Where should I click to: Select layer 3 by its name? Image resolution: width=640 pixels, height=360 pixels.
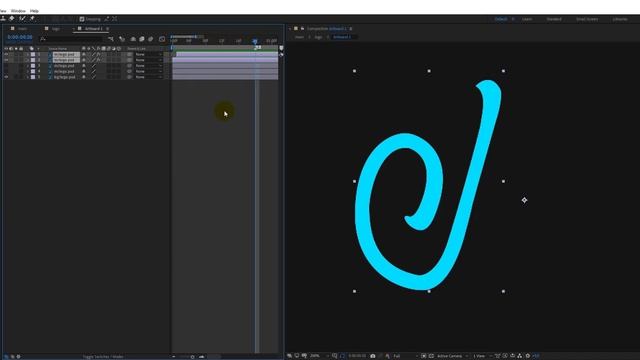point(64,66)
